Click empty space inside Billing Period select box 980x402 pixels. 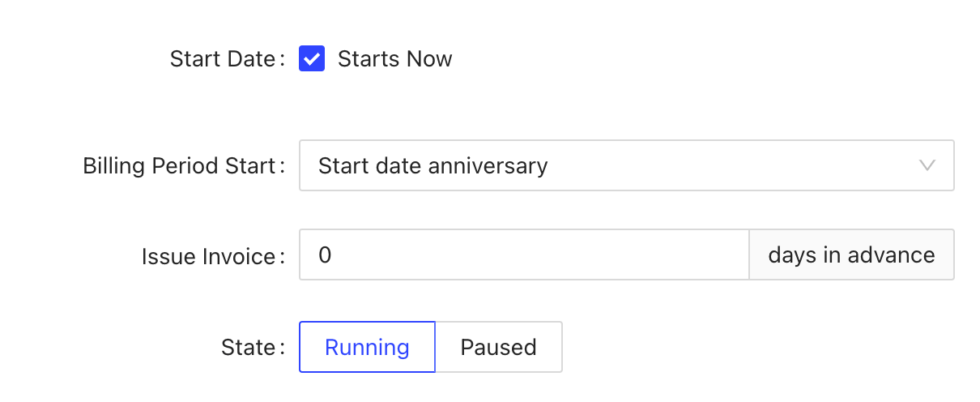tap(729, 166)
